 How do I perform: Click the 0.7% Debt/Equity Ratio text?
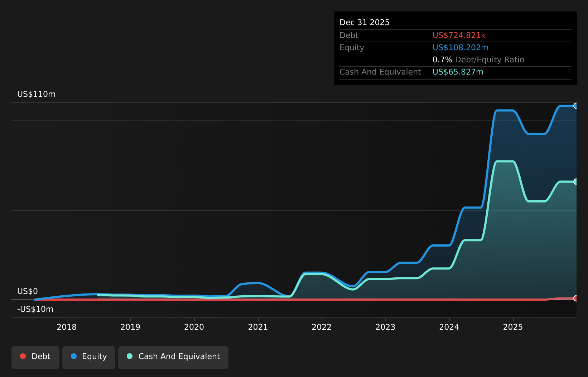[x=478, y=60]
